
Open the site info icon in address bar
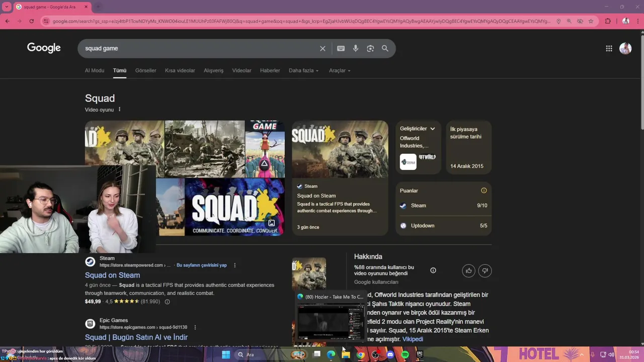[x=46, y=21]
